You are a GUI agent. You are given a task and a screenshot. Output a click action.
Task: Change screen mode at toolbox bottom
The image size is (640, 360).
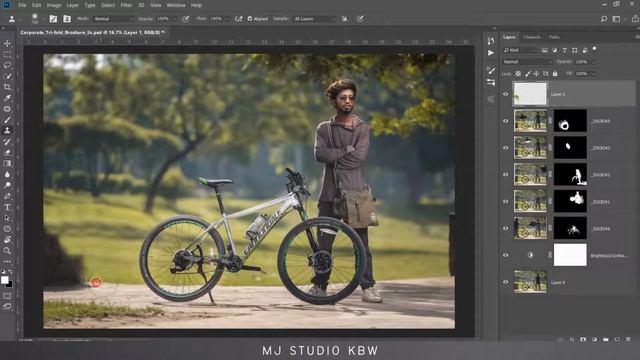tap(7, 307)
